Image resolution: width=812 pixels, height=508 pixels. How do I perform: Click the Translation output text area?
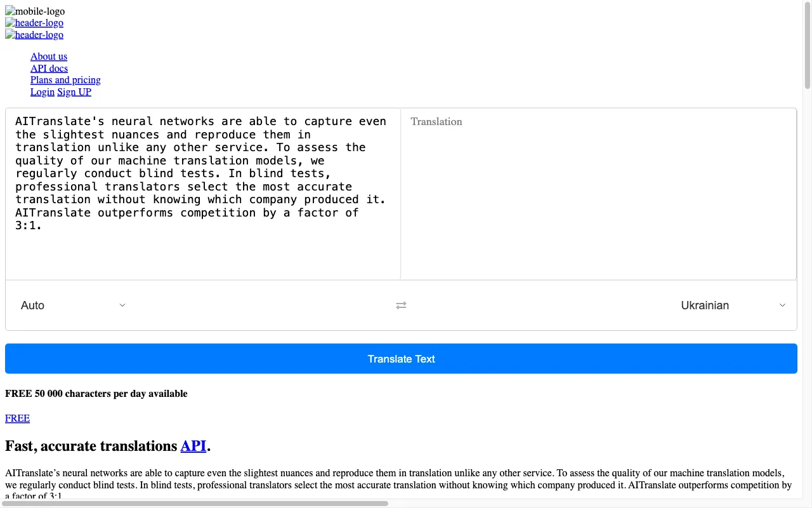[598, 194]
